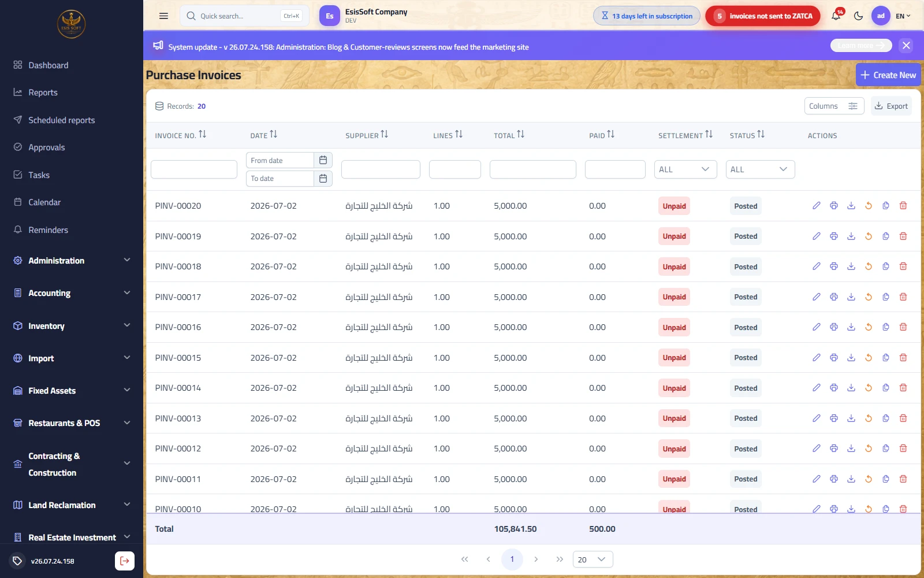This screenshot has height=578, width=924.
Task: Open the notifications bell
Action: tap(836, 16)
